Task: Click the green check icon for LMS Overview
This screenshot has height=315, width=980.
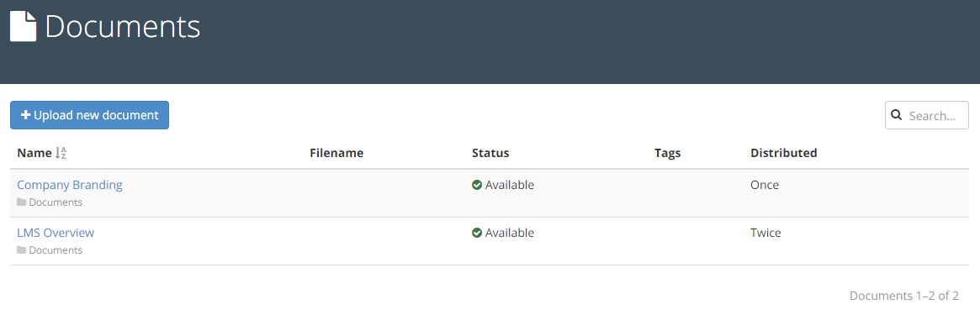Action: 477,233
